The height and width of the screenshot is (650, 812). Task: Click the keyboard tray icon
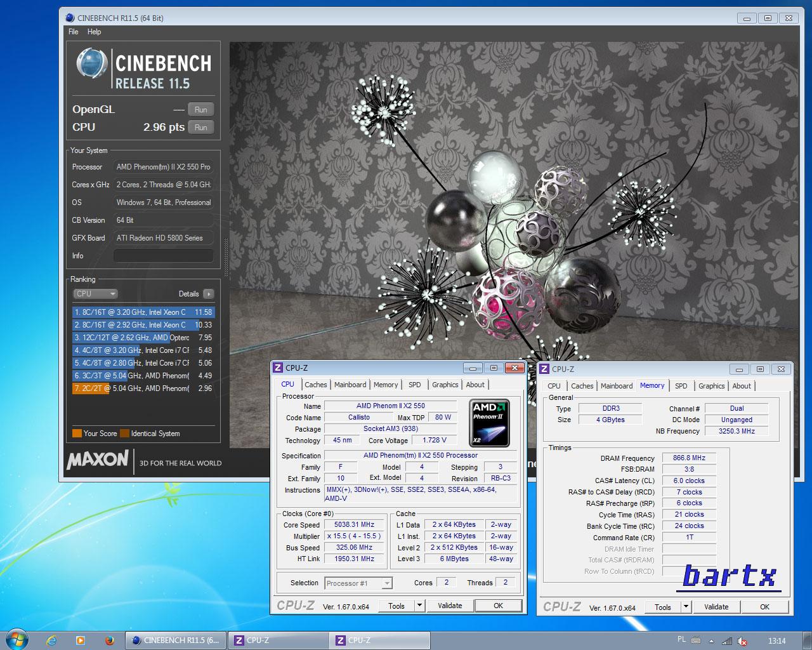tap(696, 640)
